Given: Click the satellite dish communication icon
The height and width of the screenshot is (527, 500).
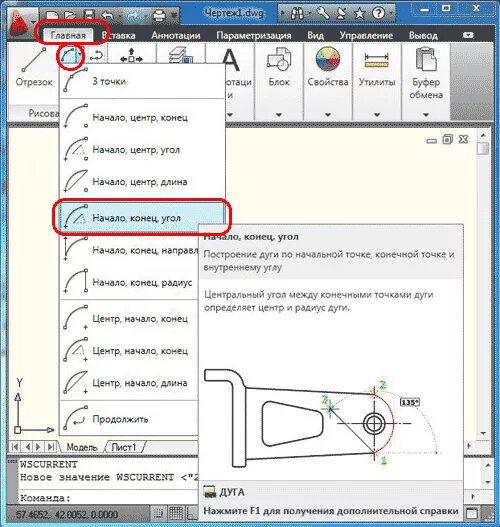Looking at the screenshot, I should (x=341, y=13).
